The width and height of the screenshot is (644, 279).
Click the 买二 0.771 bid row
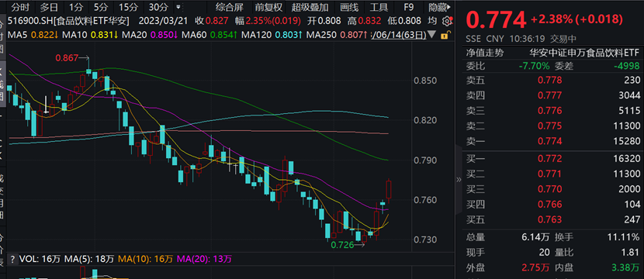coord(552,174)
